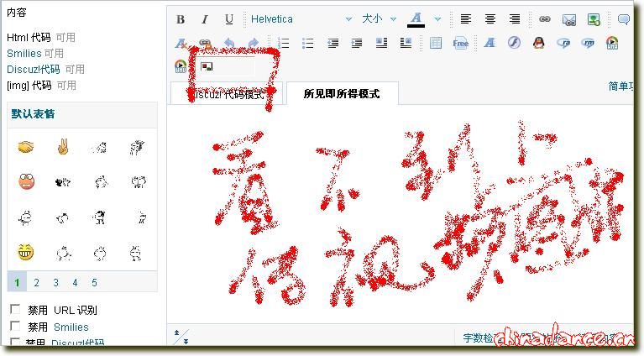The height and width of the screenshot is (356, 644).
Task: Click the editor resize arrows icon
Action: [181, 337]
